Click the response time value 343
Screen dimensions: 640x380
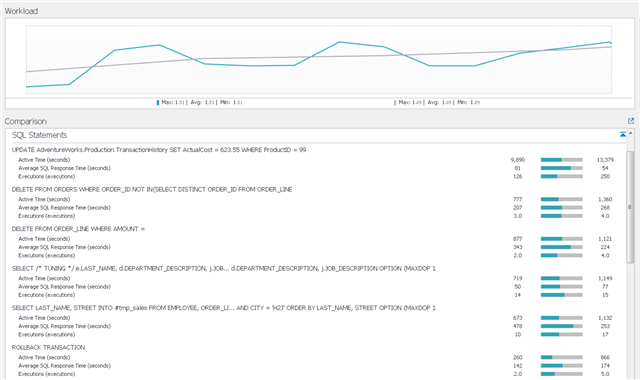(x=518, y=247)
